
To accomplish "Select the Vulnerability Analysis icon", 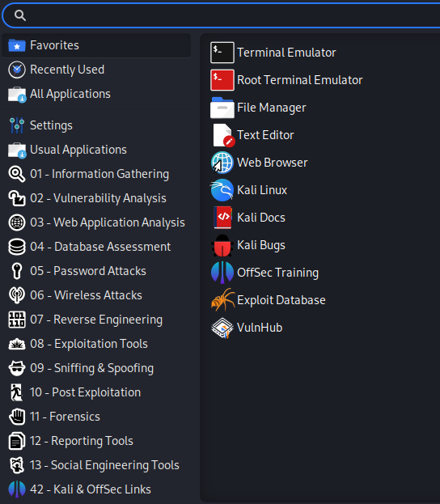I will pyautogui.click(x=17, y=198).
